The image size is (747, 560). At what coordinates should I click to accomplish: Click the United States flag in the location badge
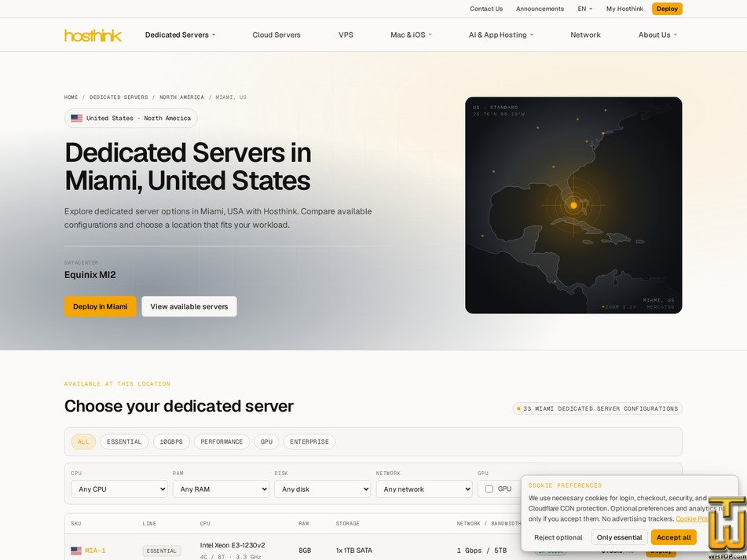[77, 118]
